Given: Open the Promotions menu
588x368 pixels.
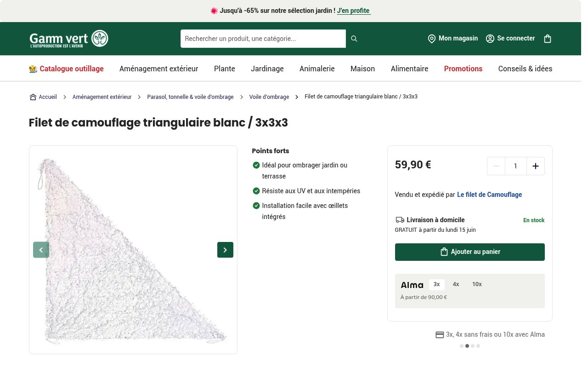Looking at the screenshot, I should (x=464, y=69).
